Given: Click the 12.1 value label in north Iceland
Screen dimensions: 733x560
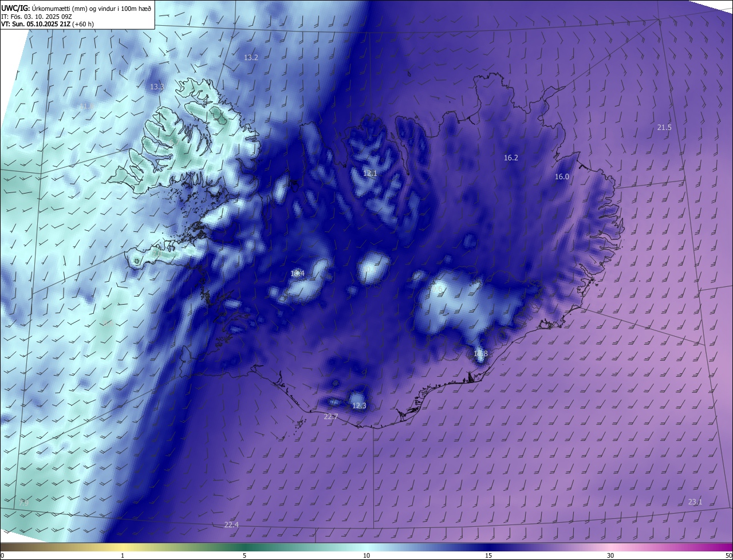Looking at the screenshot, I should 371,173.
